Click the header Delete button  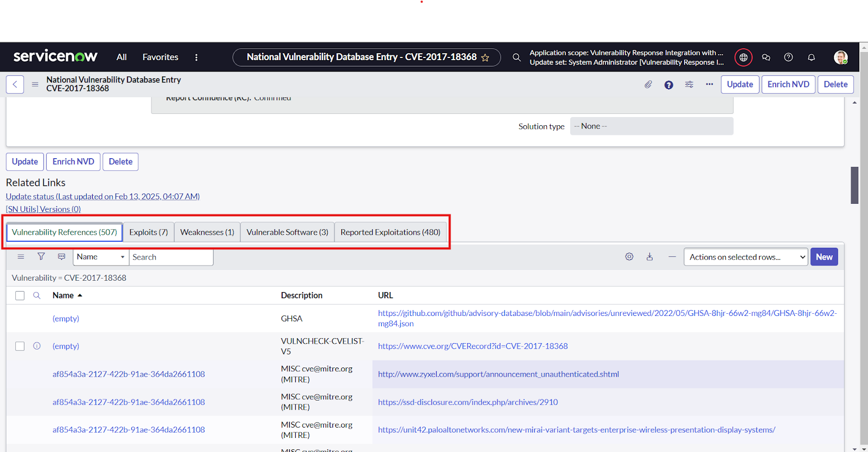835,84
